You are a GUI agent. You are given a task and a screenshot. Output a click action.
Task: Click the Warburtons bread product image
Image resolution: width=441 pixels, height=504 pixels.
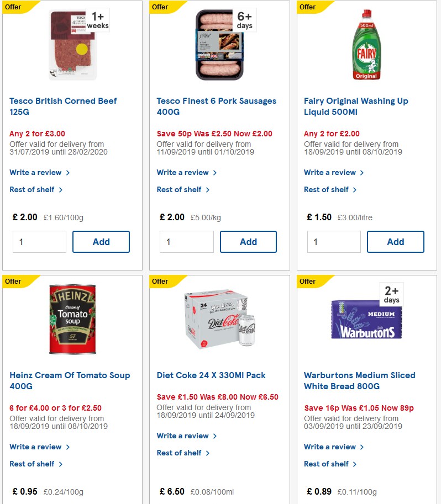pyautogui.click(x=365, y=320)
